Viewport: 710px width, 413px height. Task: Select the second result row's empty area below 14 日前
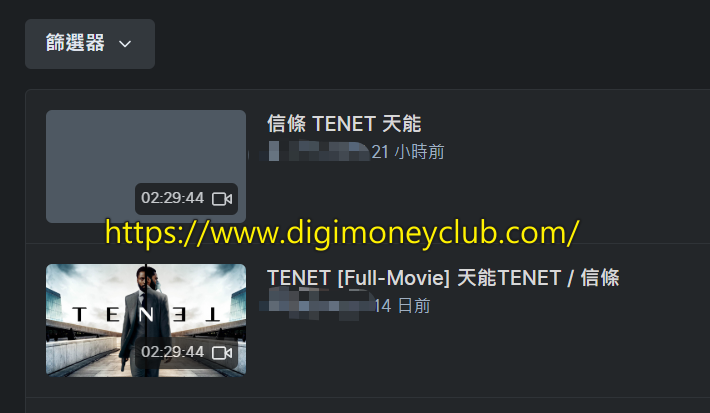pos(453,353)
